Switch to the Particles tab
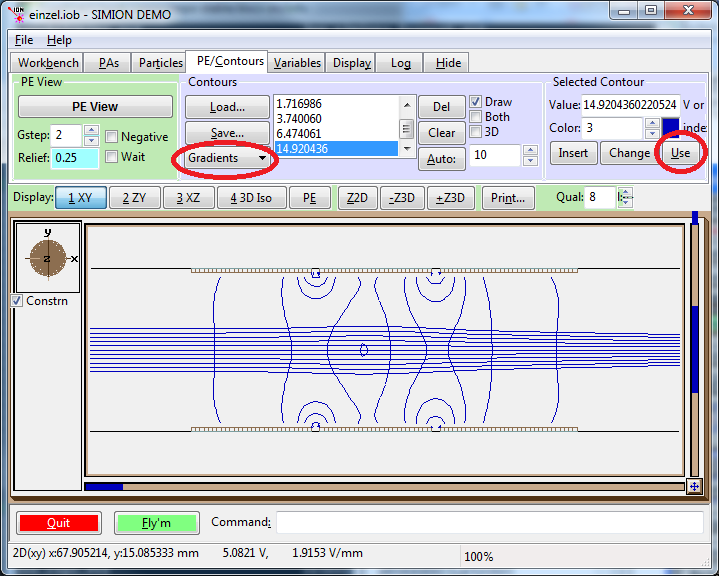719x576 pixels. click(x=160, y=62)
